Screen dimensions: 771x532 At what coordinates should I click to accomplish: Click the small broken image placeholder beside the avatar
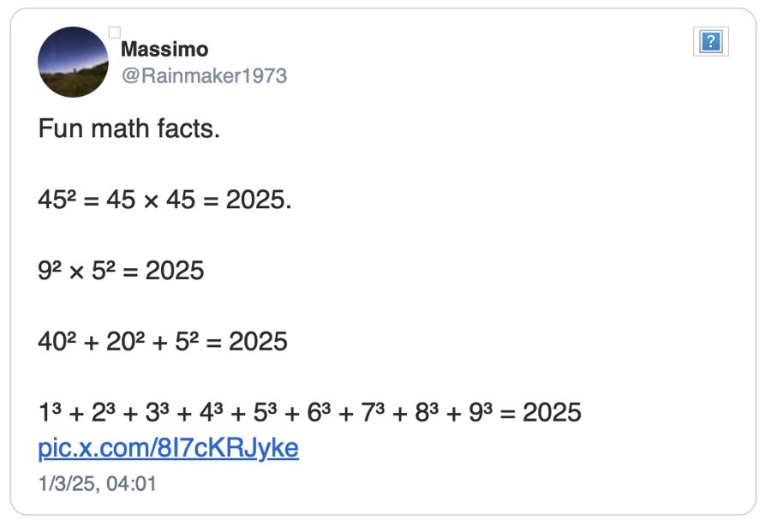click(114, 33)
